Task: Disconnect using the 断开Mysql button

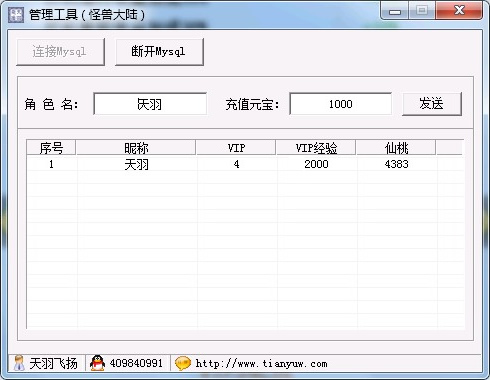Action: click(159, 52)
